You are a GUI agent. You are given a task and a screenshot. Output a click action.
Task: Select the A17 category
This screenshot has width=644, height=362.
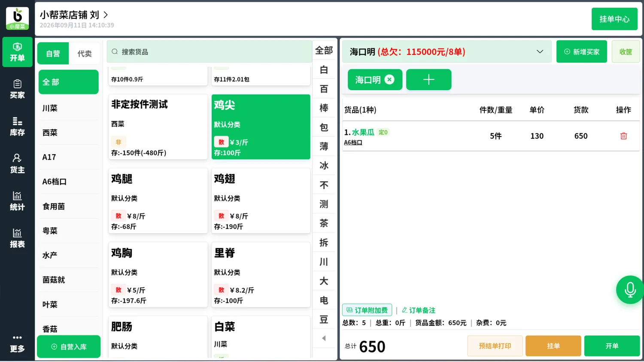(68, 157)
